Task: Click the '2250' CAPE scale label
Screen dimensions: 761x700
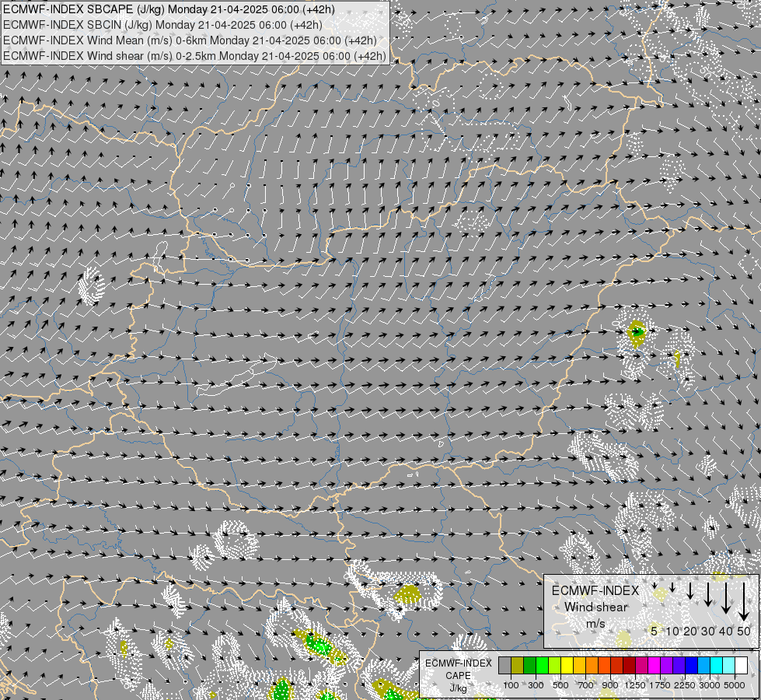Action: (685, 685)
